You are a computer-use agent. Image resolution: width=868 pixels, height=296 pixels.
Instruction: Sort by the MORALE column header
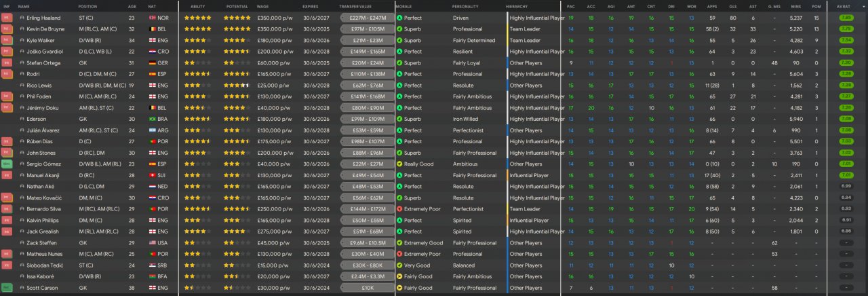click(x=404, y=6)
